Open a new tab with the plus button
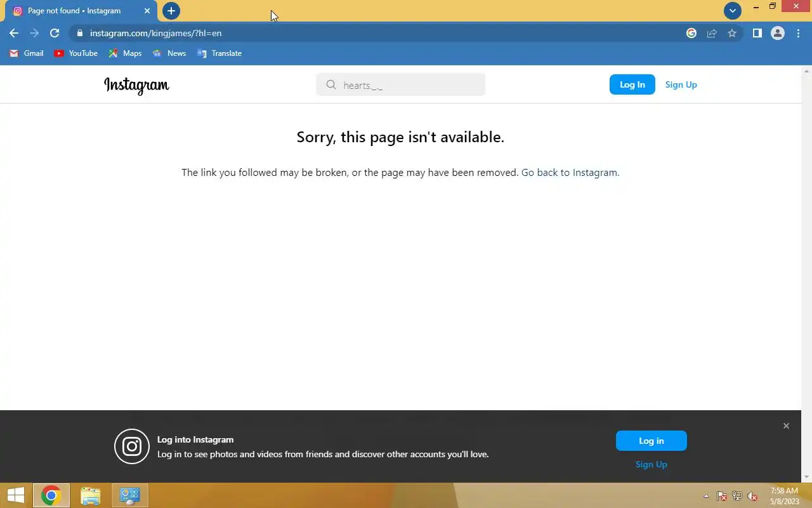 pyautogui.click(x=171, y=11)
